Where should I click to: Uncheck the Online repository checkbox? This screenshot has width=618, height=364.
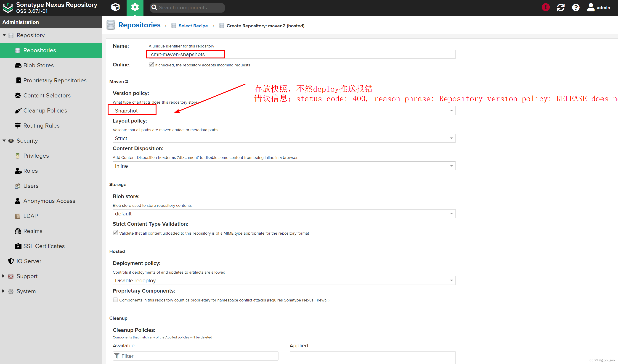(151, 65)
